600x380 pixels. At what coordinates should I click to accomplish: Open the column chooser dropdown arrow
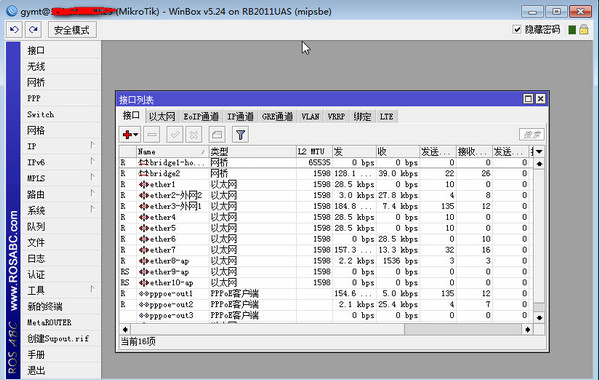pyautogui.click(x=539, y=152)
